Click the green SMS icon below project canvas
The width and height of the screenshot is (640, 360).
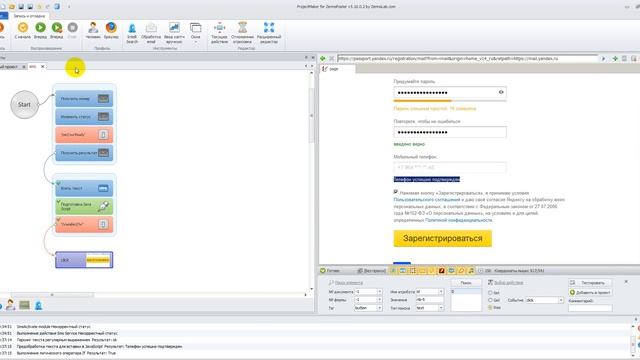point(24,305)
